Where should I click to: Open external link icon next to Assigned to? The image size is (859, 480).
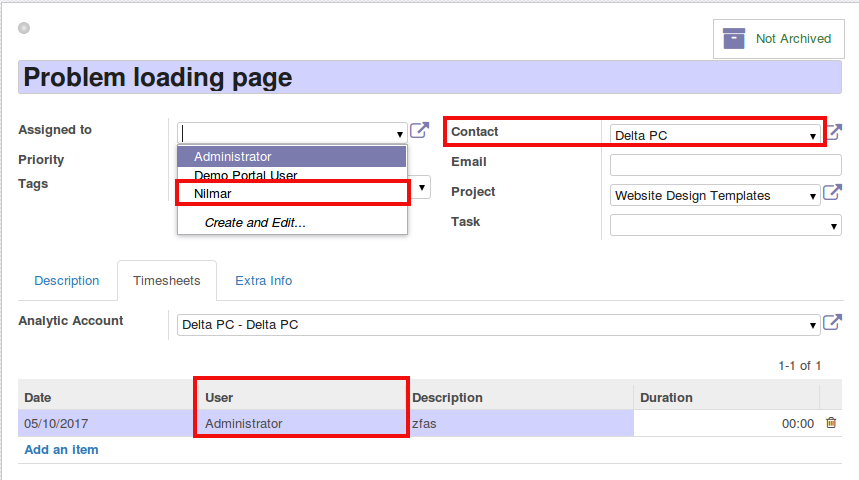tap(420, 131)
